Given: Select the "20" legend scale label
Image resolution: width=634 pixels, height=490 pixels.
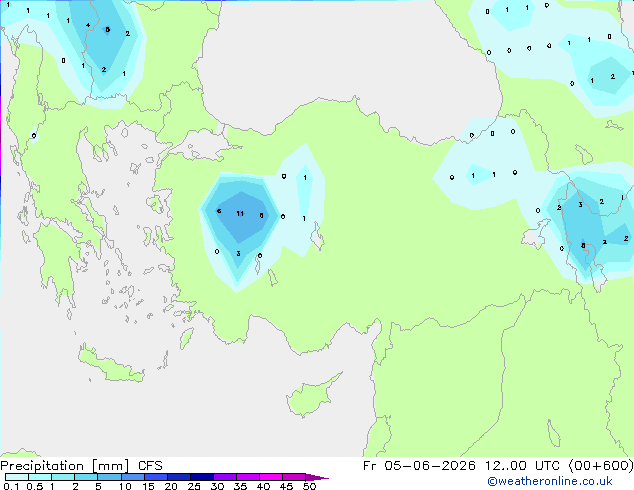Looking at the screenshot, I should [171, 486].
